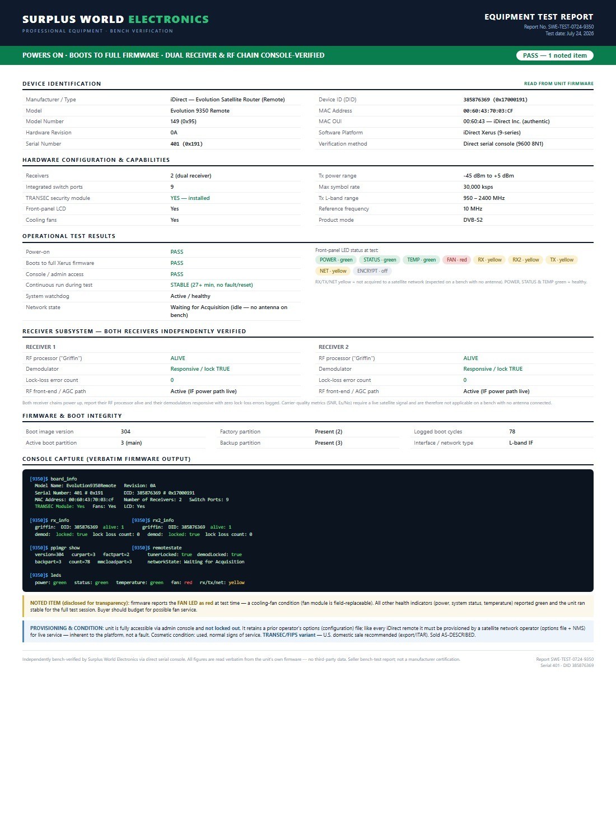Click the 'SURPLUS WORLD ELECTRONICS' header logo text
616x840 pixels.
pos(115,20)
